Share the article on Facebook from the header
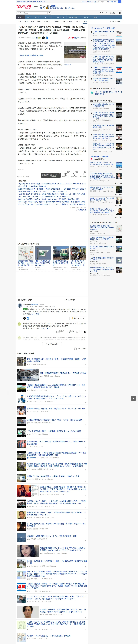 tap(47, 38)
